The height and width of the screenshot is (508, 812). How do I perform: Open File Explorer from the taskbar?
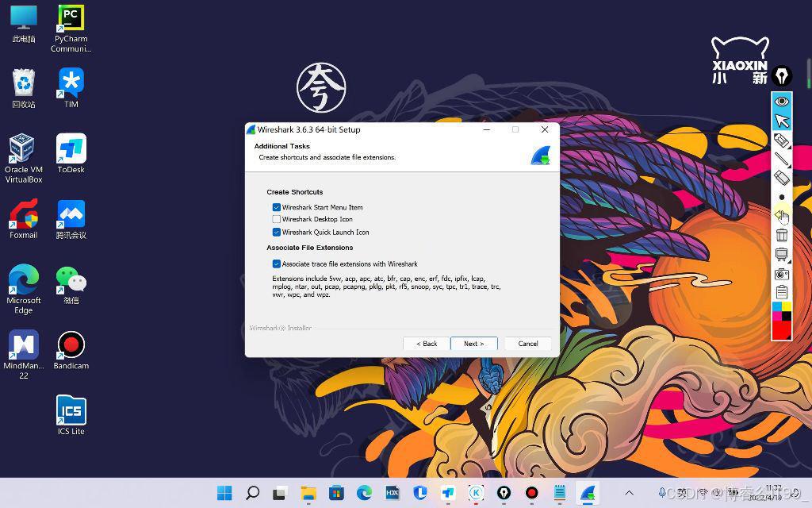[x=308, y=493]
